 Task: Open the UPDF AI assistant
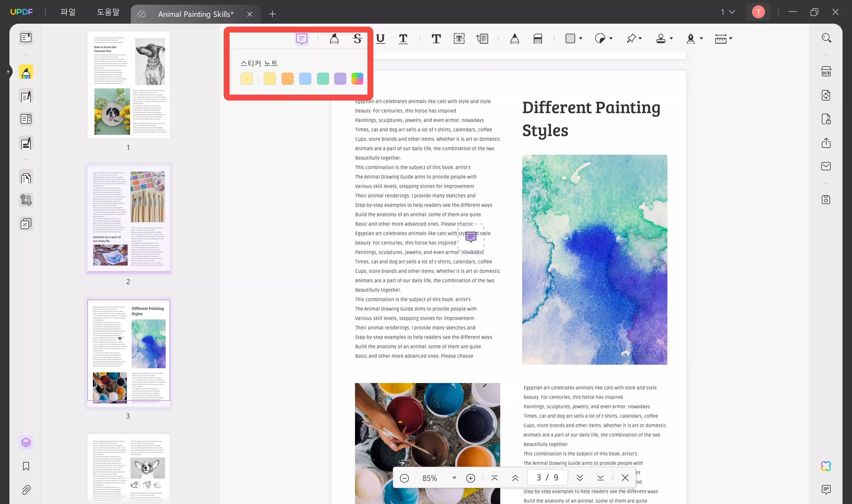tap(826, 466)
